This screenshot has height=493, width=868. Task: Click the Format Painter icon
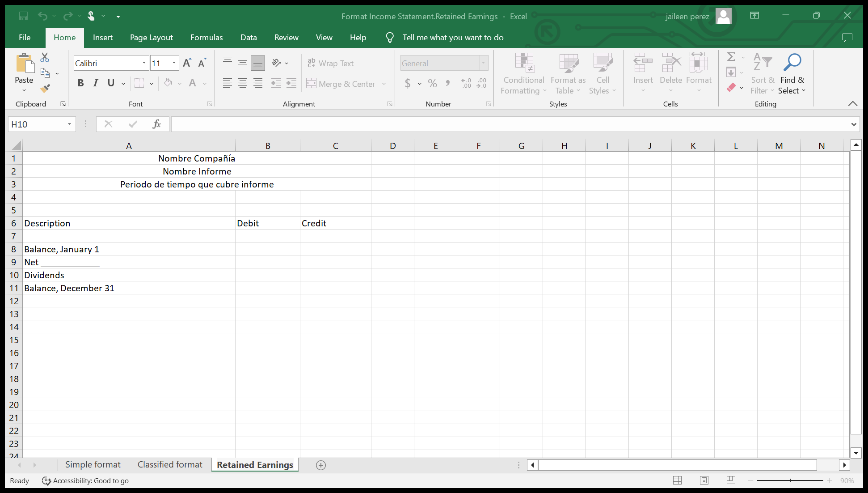[x=45, y=89]
